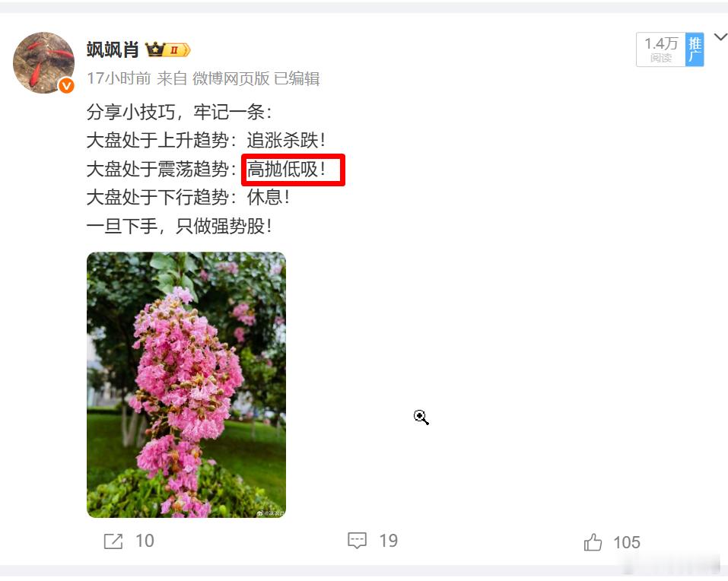Click the 1.4万 阅读 read count
This screenshot has height=581, width=728.
coord(661,49)
